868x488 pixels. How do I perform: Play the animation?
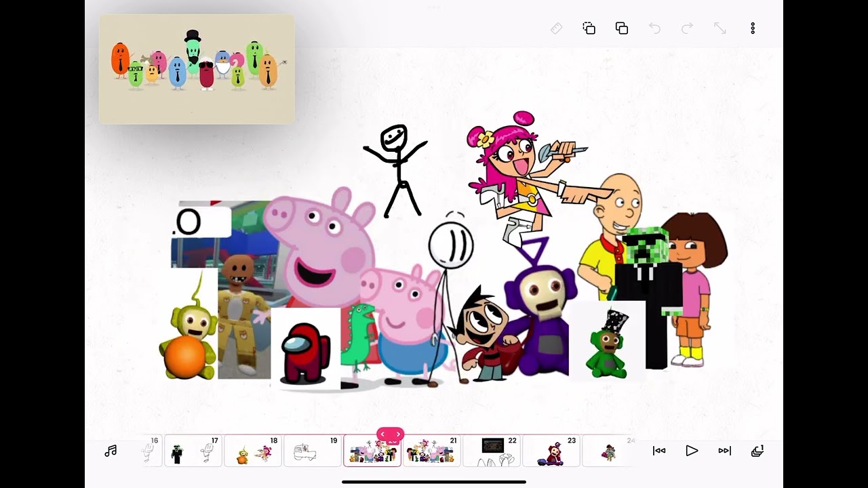pos(692,451)
